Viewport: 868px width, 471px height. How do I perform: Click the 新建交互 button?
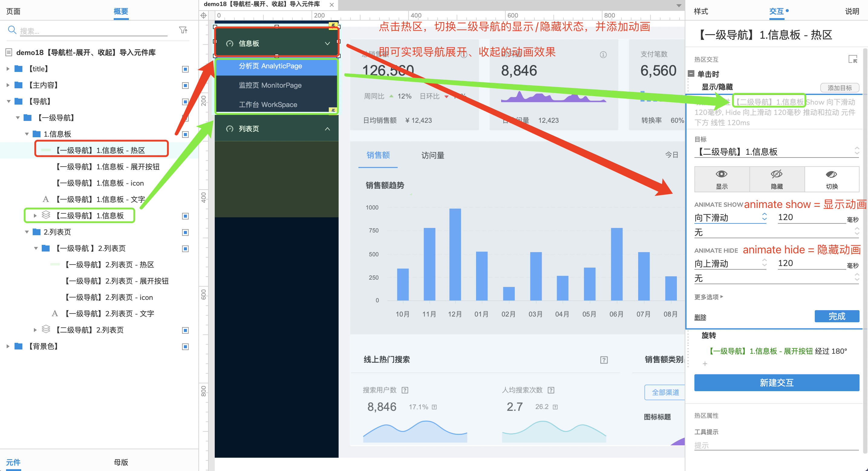pyautogui.click(x=777, y=383)
